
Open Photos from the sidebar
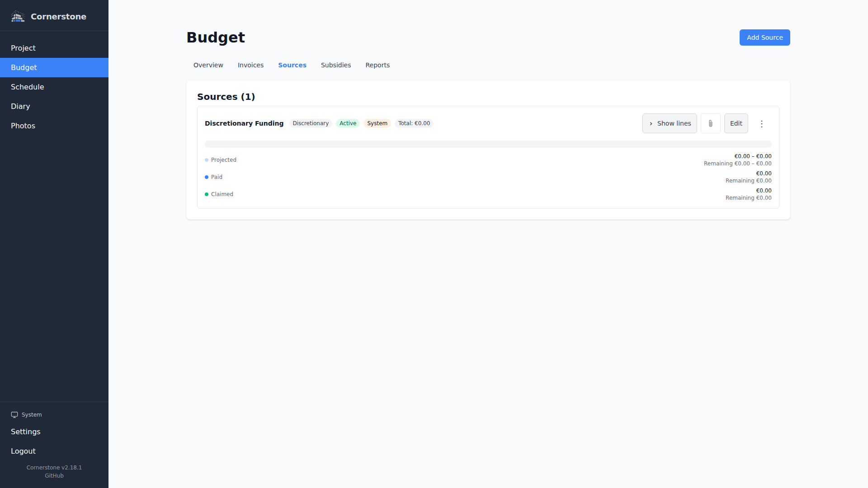tap(54, 126)
